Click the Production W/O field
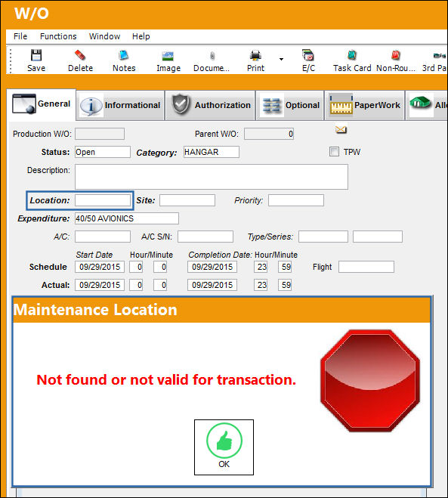This screenshot has width=448, height=498. click(x=100, y=134)
